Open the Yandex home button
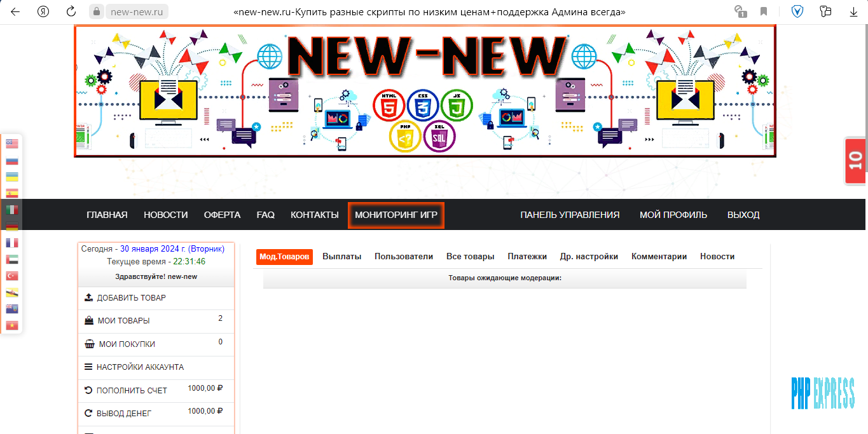Screen dimensions: 868x434 point(43,11)
